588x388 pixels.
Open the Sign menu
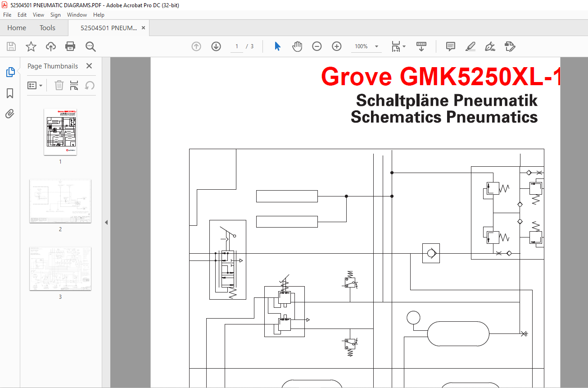[55, 15]
